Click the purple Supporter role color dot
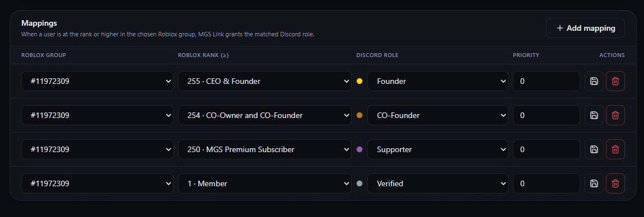 [360, 149]
